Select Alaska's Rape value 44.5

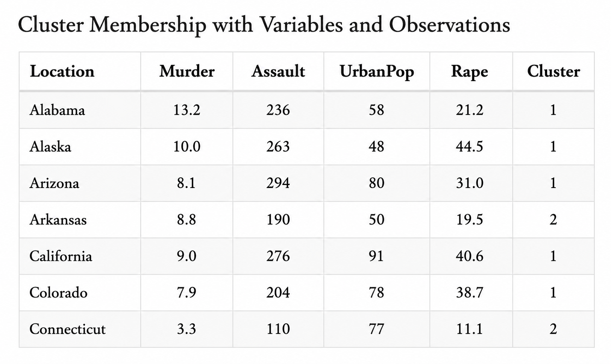tap(470, 146)
